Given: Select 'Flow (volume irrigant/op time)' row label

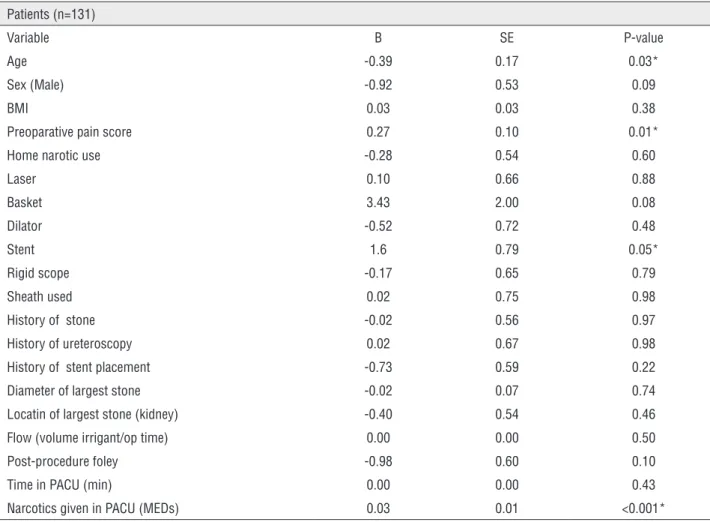Looking at the screenshot, I should click(87, 438).
